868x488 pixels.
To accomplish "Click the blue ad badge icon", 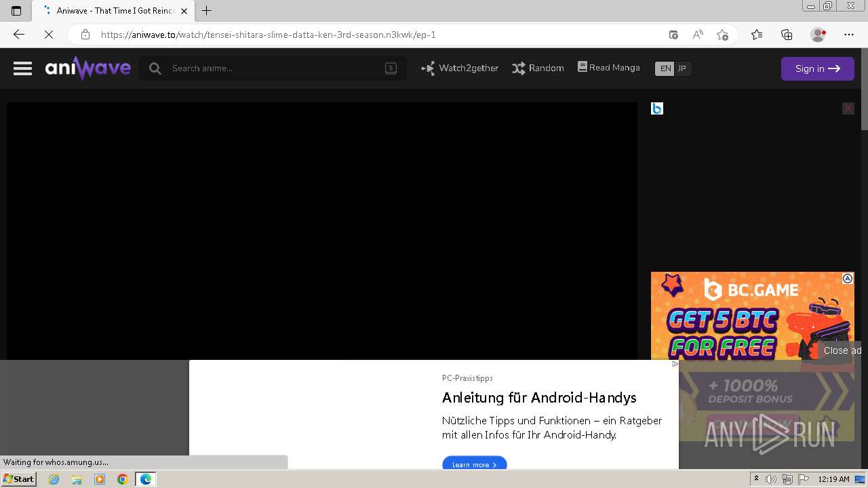I will (x=656, y=108).
